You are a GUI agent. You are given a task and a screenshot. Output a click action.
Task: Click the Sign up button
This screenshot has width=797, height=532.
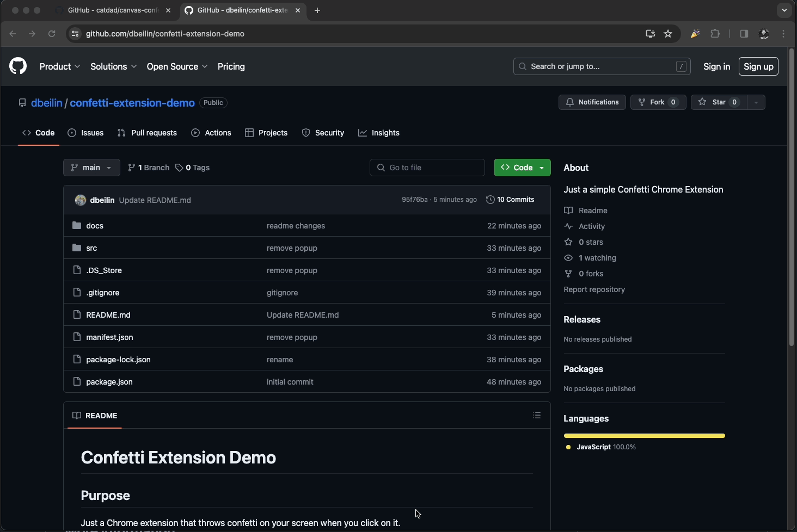click(x=758, y=66)
